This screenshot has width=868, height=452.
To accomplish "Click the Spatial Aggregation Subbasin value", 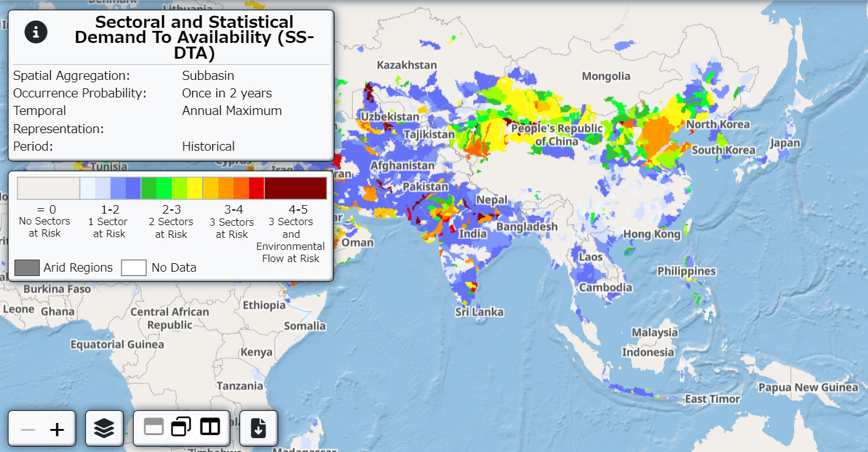I will (x=208, y=76).
